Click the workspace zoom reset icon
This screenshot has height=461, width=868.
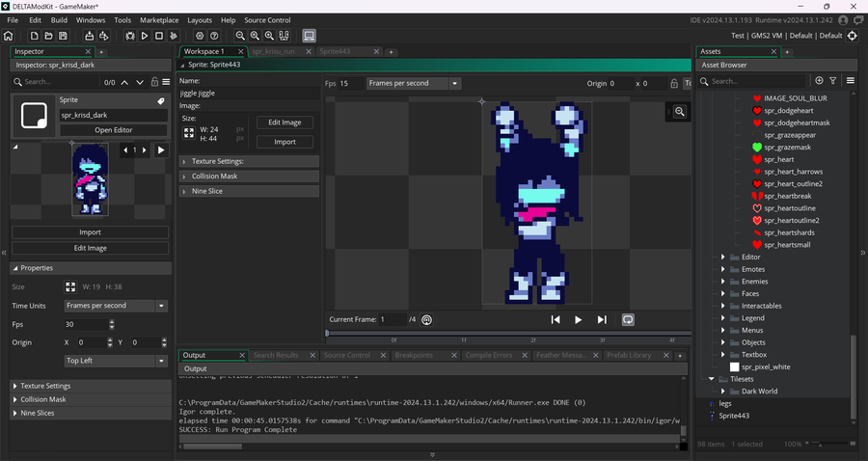point(255,36)
